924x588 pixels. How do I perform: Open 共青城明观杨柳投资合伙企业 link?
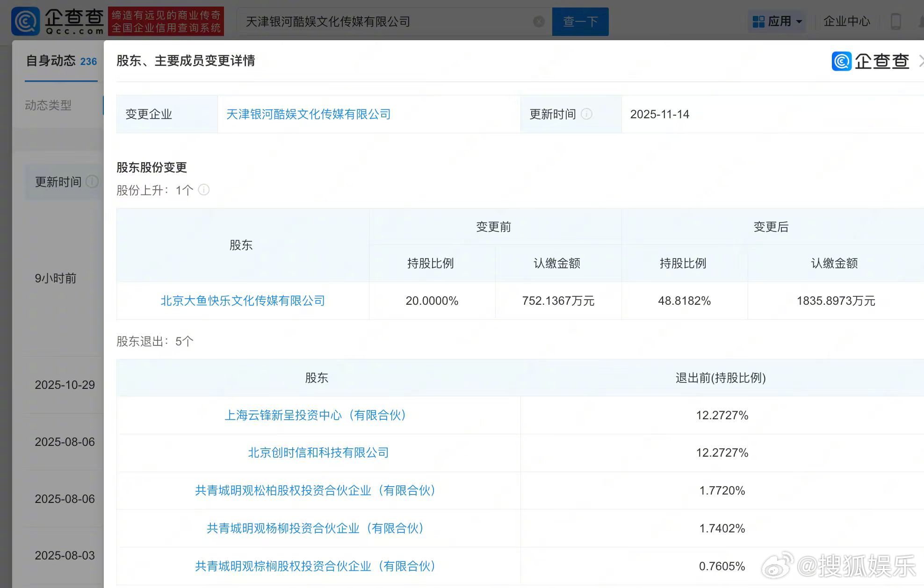pos(316,528)
